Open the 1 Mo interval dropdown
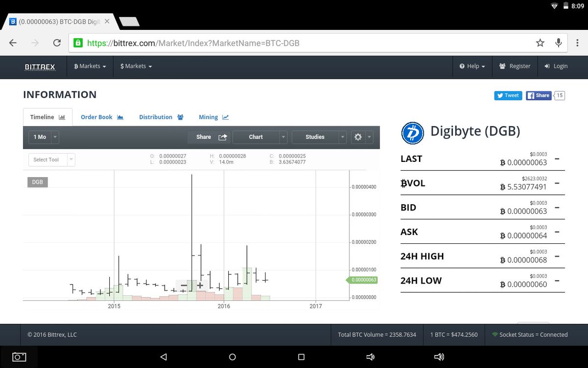Viewport: 588px width, 368px height. (44, 137)
